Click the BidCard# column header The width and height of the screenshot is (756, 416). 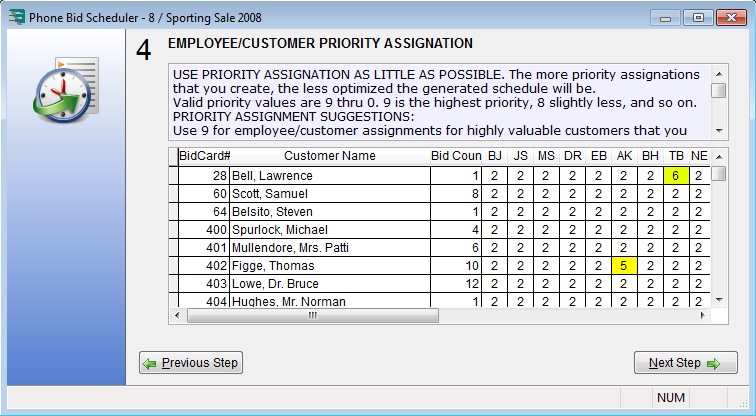tap(204, 156)
